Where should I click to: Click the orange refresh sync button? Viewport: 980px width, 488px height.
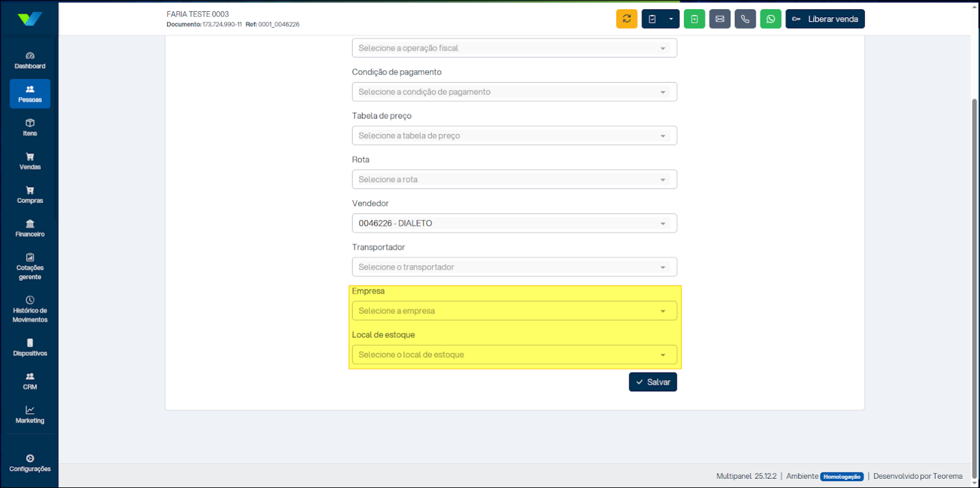[626, 19]
